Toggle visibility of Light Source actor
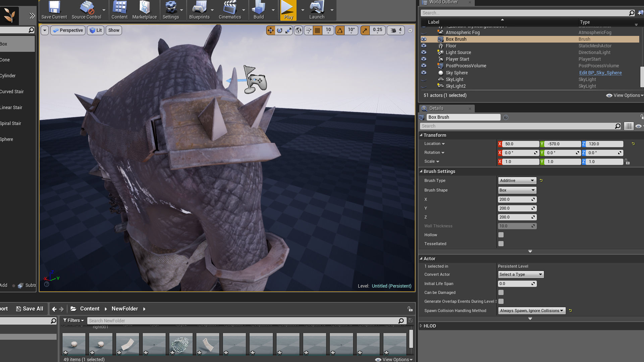Screen dimensions: 644x362 coord(424,52)
